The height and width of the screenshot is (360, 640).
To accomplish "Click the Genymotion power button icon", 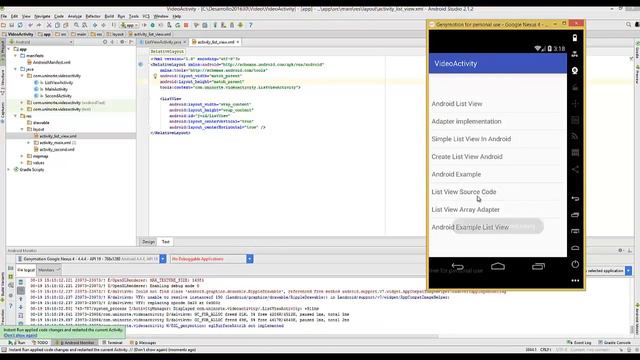I will pos(575,264).
